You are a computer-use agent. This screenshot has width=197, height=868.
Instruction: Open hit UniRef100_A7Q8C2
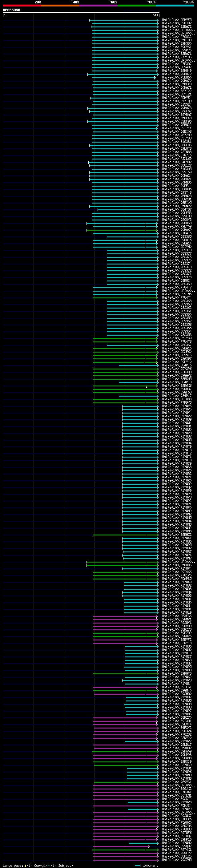pyautogui.click(x=176, y=37)
